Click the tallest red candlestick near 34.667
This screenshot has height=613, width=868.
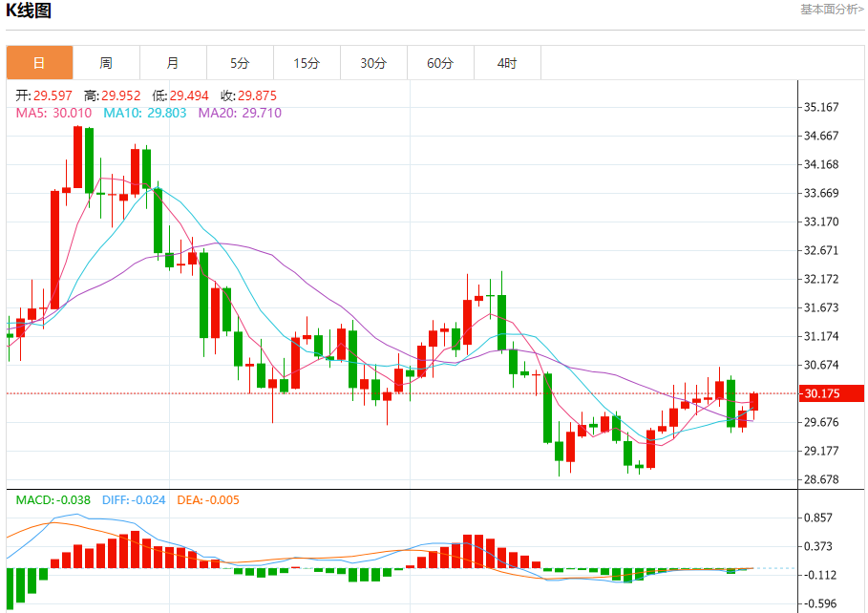point(78,158)
